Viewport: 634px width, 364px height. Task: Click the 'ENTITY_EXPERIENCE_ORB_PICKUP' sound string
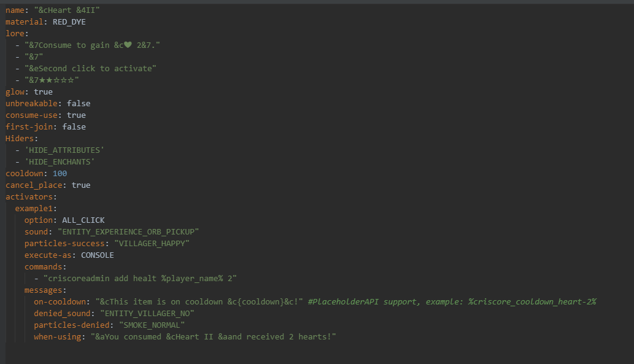128,231
